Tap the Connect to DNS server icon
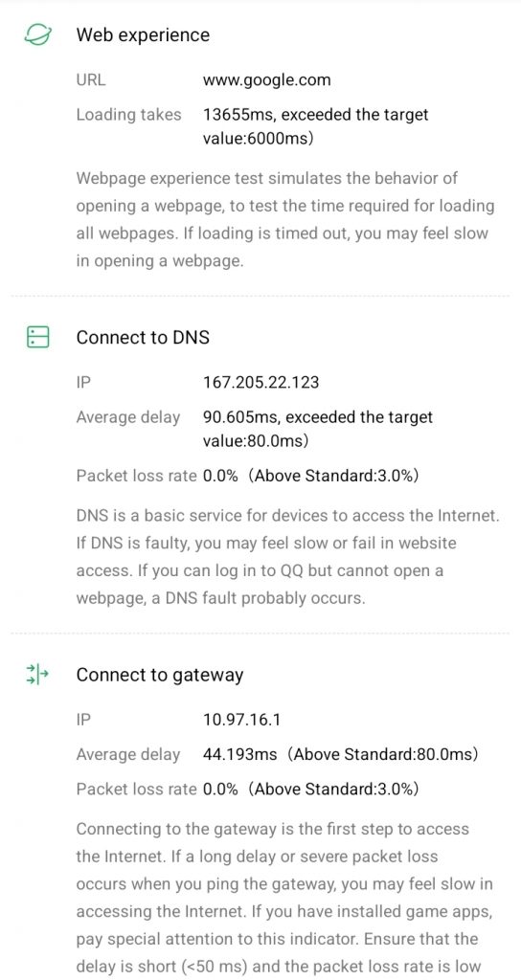This screenshot has height=980, width=521. (37, 336)
